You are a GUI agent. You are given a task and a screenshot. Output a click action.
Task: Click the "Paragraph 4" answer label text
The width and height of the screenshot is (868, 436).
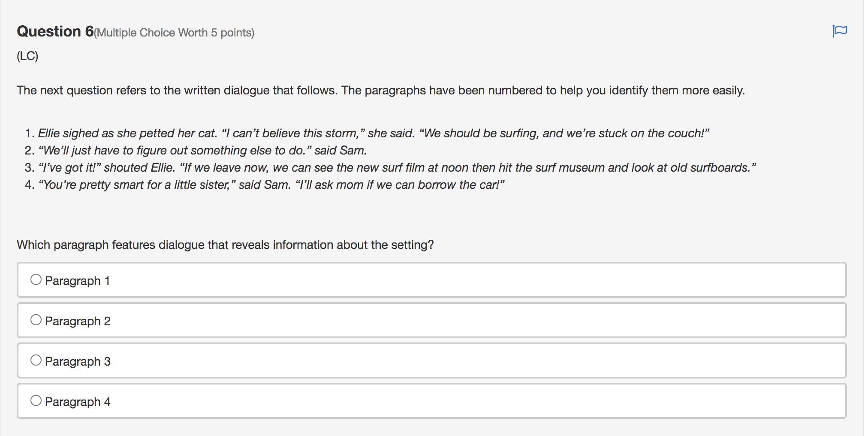pyautogui.click(x=78, y=402)
